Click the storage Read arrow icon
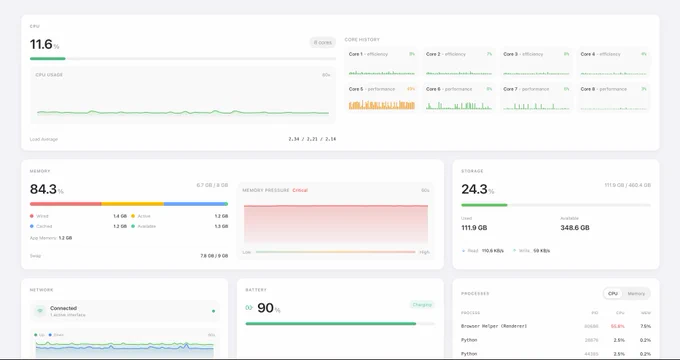This screenshot has width=680, height=360. [x=464, y=251]
